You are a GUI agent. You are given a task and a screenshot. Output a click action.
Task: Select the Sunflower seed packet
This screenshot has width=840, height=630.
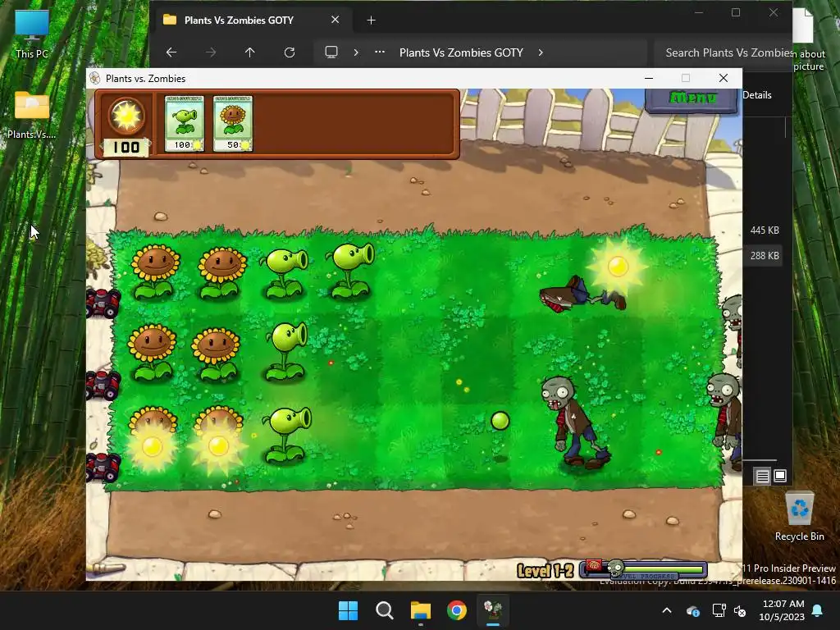[233, 124]
